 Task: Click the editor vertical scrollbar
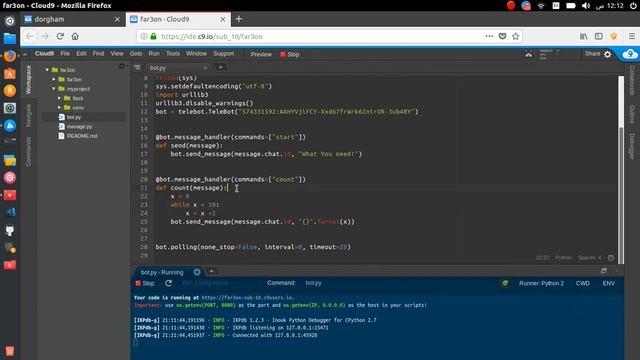621,169
